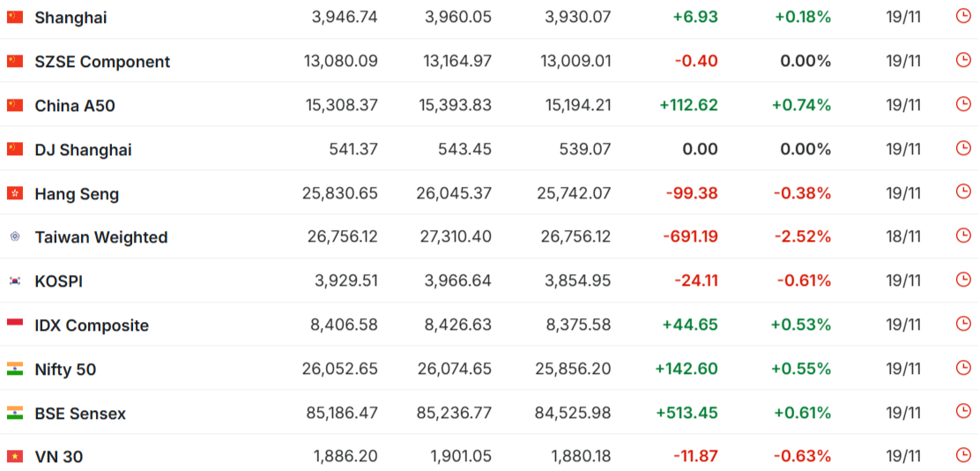Click the clock icon in Nifty 50 row
This screenshot has height=471, width=980.
pos(963,368)
